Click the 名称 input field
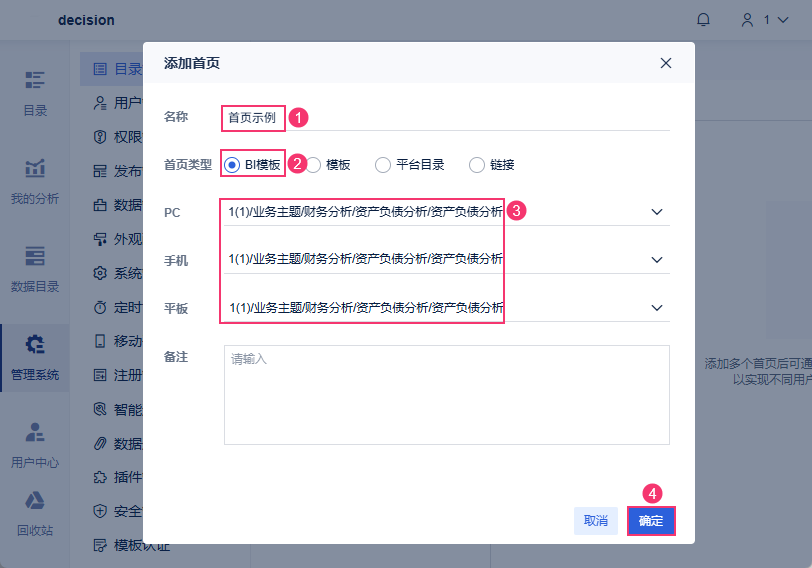This screenshot has width=812, height=568. [446, 118]
